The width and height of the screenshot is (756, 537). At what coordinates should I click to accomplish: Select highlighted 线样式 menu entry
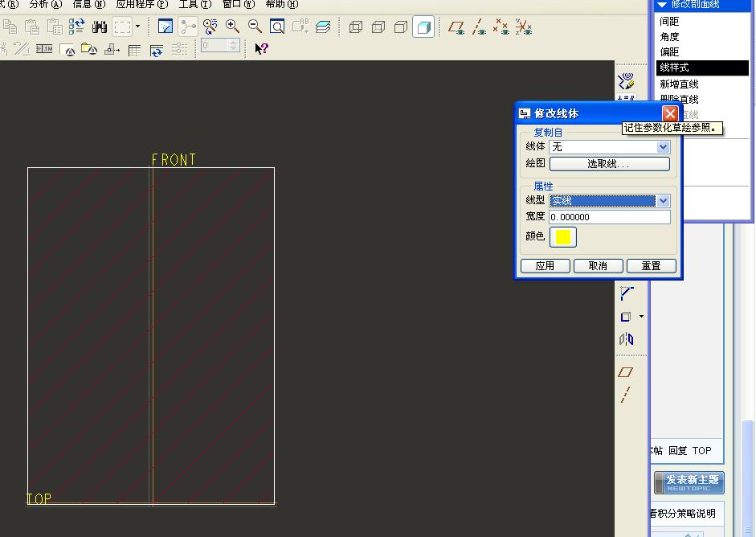tap(702, 68)
